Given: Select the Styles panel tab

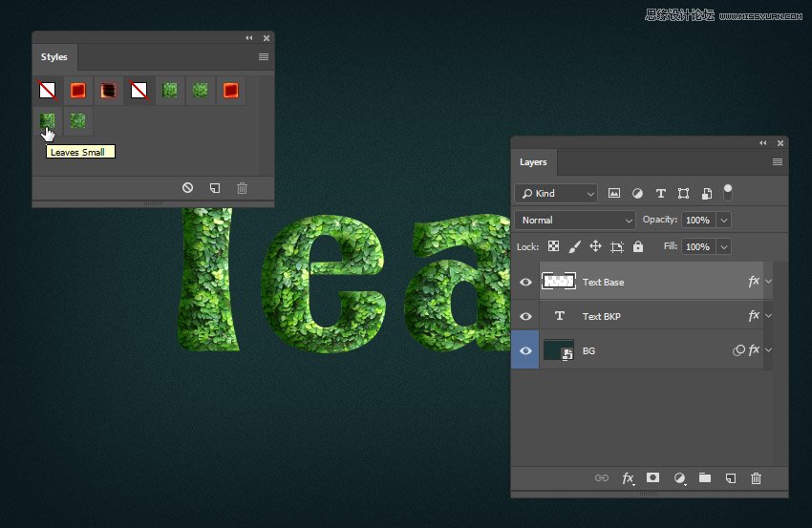Looking at the screenshot, I should click(x=54, y=57).
